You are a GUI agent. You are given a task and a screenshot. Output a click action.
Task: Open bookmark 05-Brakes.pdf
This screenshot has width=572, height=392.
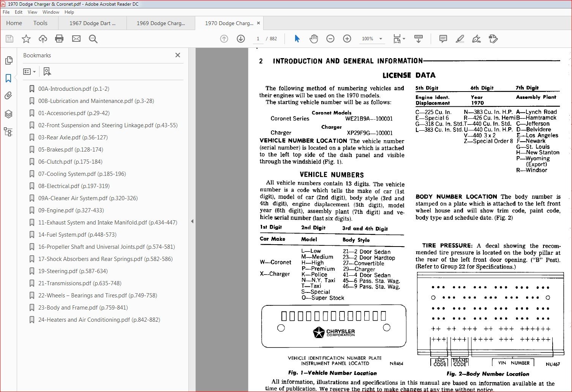71,150
